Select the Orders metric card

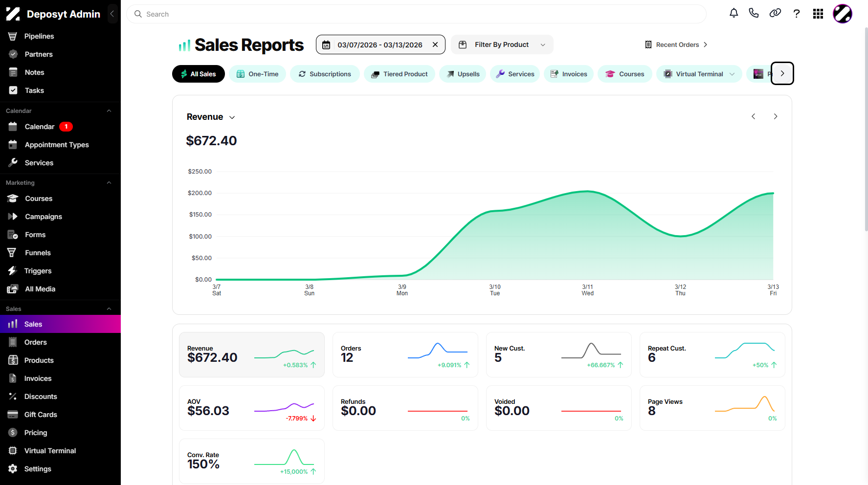[405, 354]
